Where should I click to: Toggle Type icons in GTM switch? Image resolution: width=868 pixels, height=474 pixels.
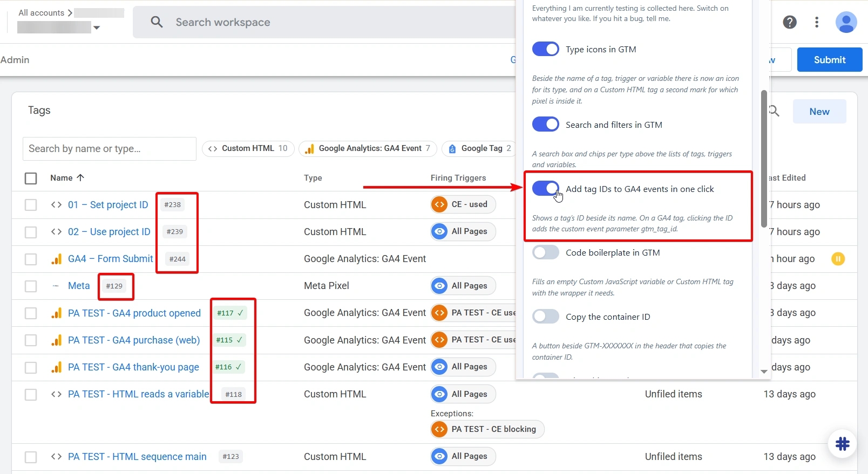pos(546,49)
